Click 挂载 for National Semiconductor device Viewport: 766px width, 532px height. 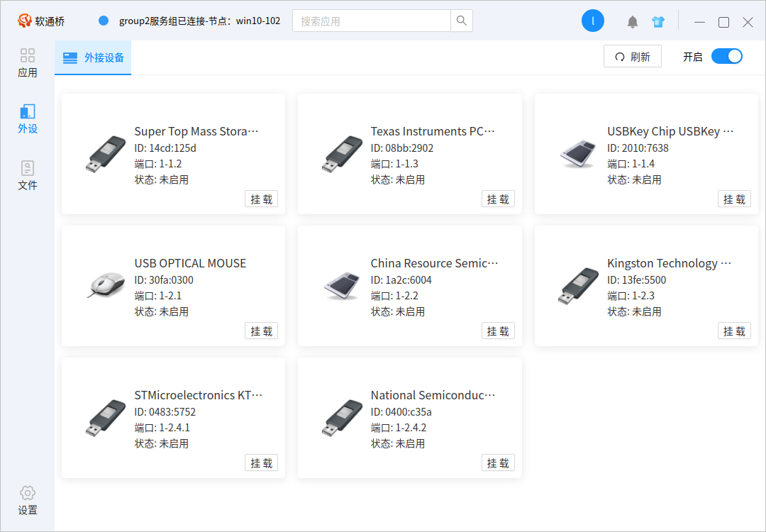(x=498, y=463)
